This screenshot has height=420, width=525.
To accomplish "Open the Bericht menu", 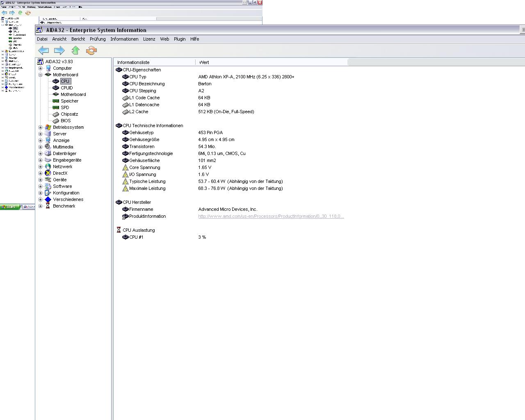I will click(78, 39).
